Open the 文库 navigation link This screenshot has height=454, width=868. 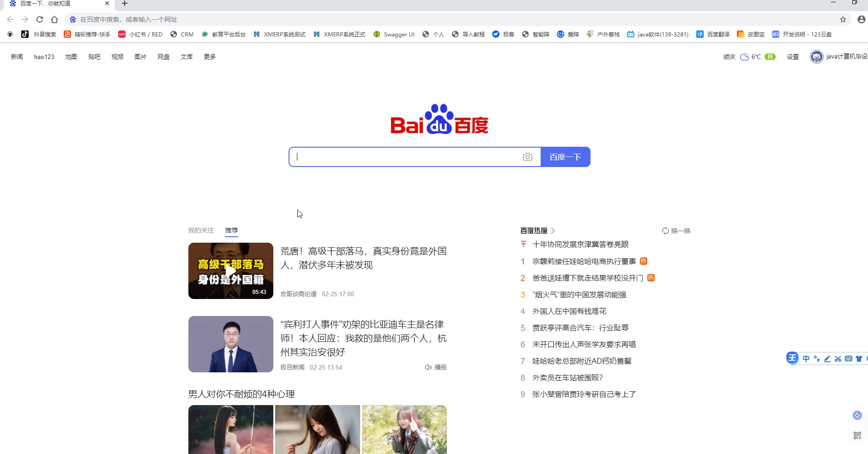pos(187,57)
